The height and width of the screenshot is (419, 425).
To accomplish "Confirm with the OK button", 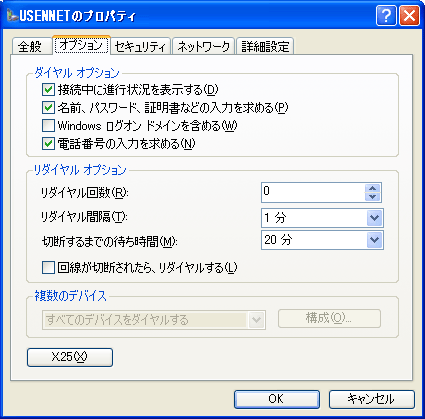I will click(x=277, y=399).
